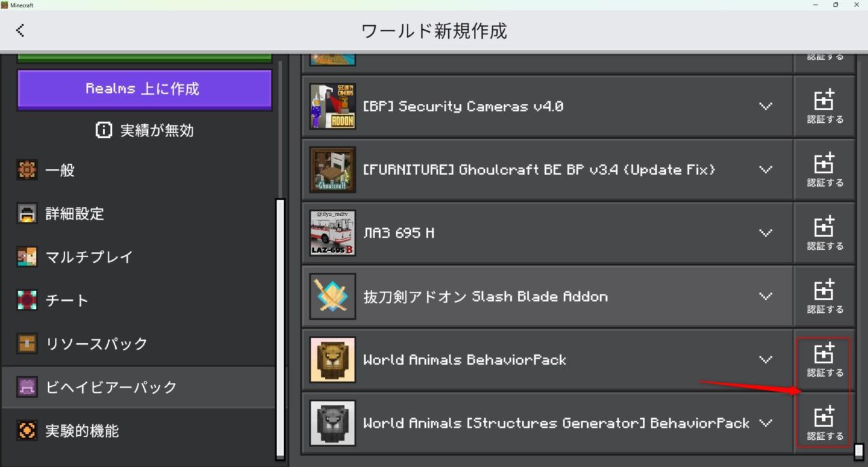Click the 詳細設定 furnace icon

[x=27, y=214]
